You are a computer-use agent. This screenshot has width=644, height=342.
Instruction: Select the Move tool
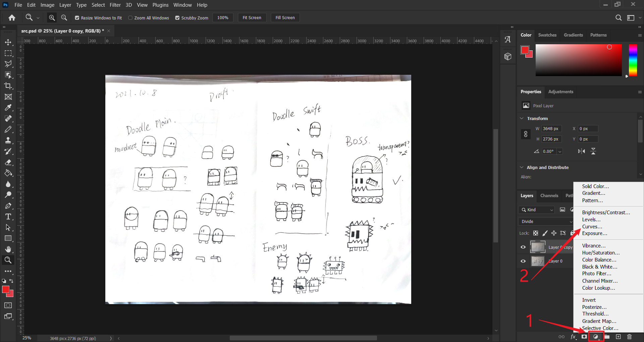(x=8, y=43)
